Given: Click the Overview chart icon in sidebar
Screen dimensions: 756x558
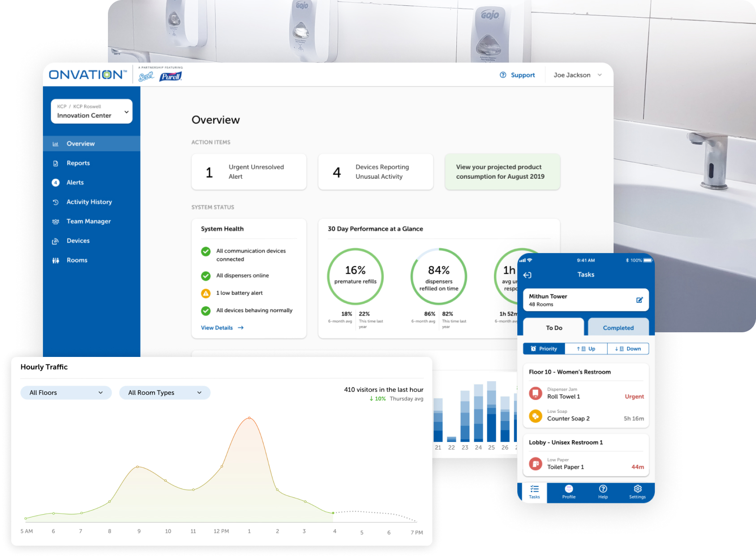Looking at the screenshot, I should [56, 144].
